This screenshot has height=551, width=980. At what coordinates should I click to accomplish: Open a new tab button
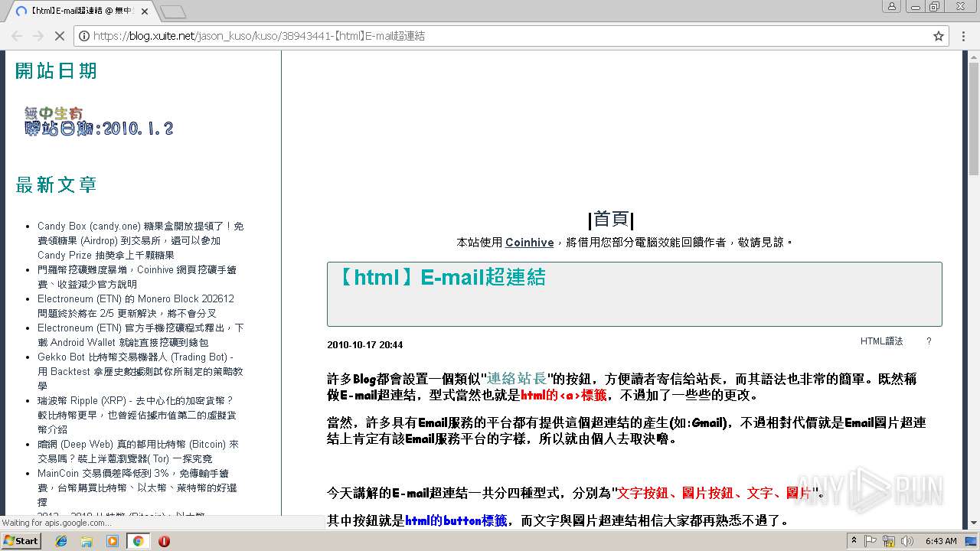coord(173,11)
